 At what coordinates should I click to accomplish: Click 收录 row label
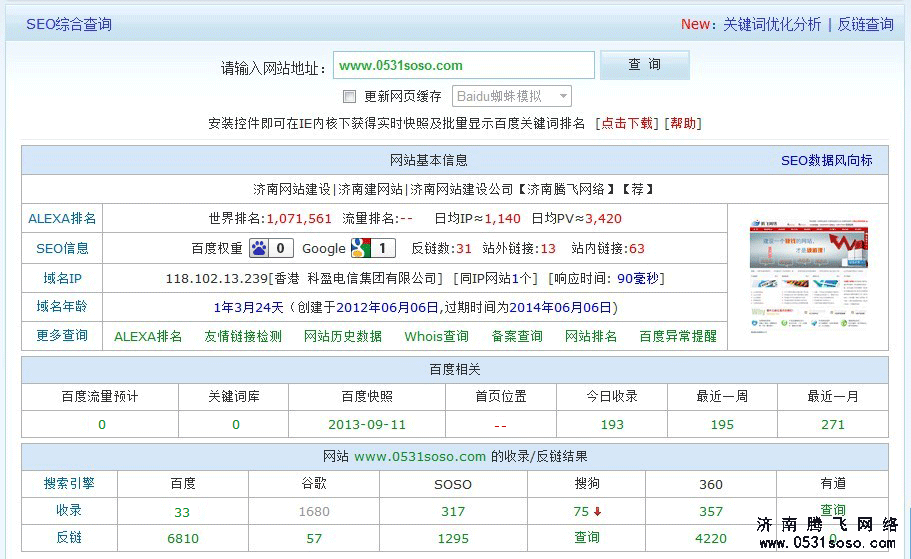click(69, 510)
